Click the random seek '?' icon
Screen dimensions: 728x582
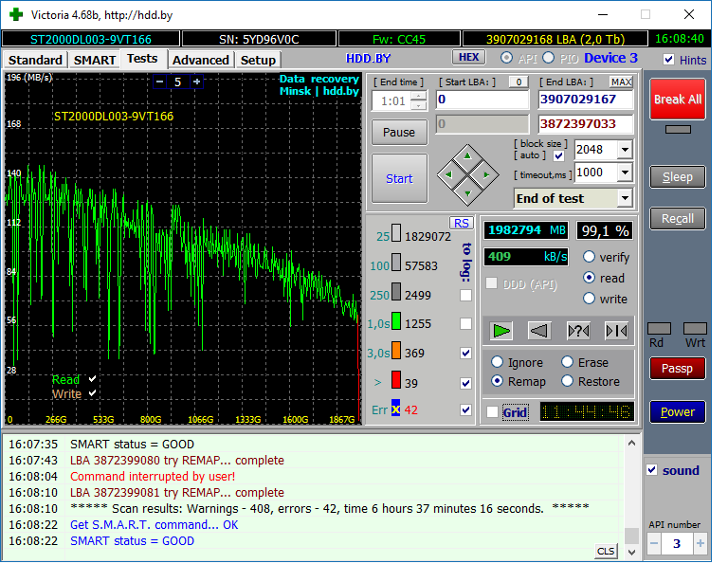point(578,331)
